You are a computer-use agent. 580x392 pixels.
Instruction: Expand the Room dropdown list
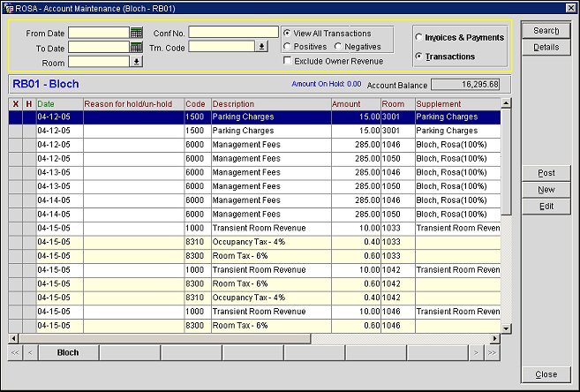(136, 62)
